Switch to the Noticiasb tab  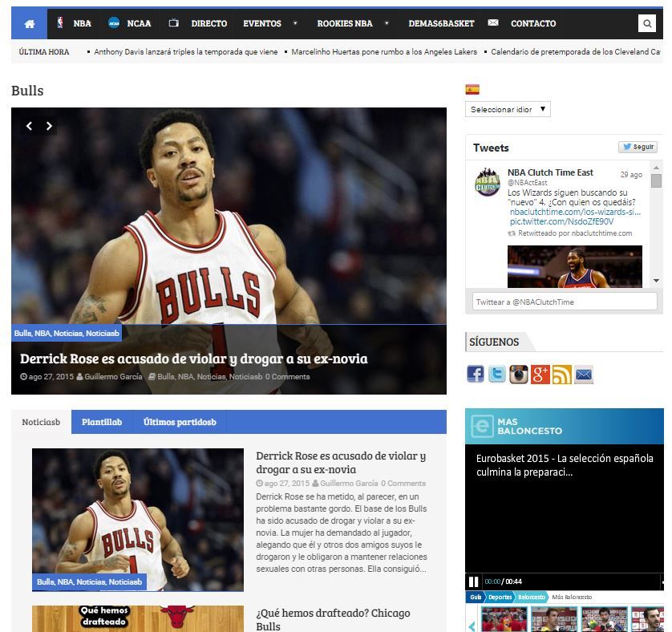[x=41, y=422]
